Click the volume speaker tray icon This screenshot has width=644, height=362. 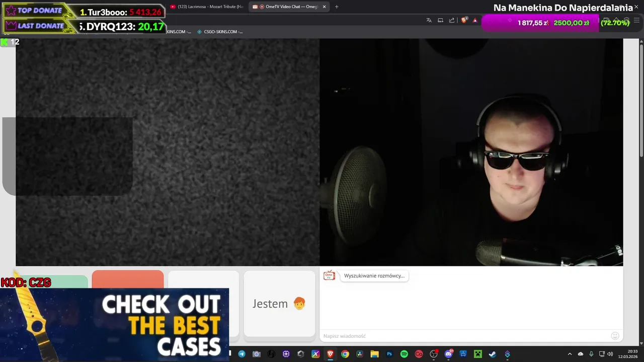(610, 354)
